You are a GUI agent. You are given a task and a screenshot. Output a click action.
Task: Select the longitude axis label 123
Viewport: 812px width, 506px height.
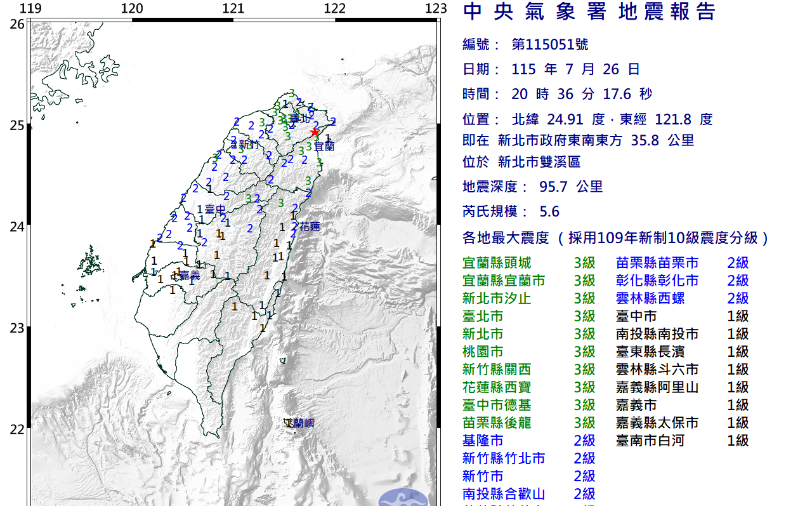(x=436, y=8)
